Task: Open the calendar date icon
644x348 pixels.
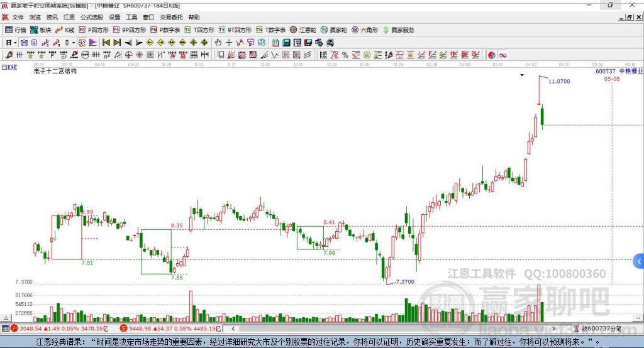Action: tap(275, 43)
